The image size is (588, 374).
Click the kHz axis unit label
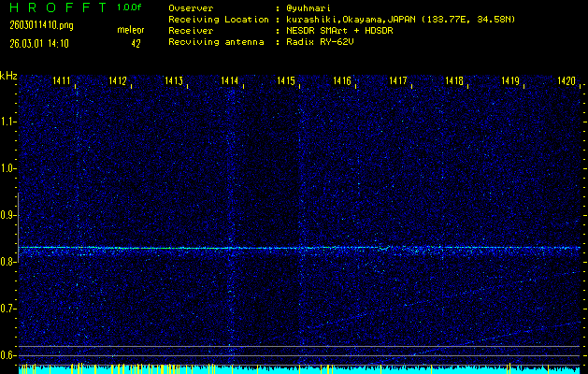(x=8, y=76)
